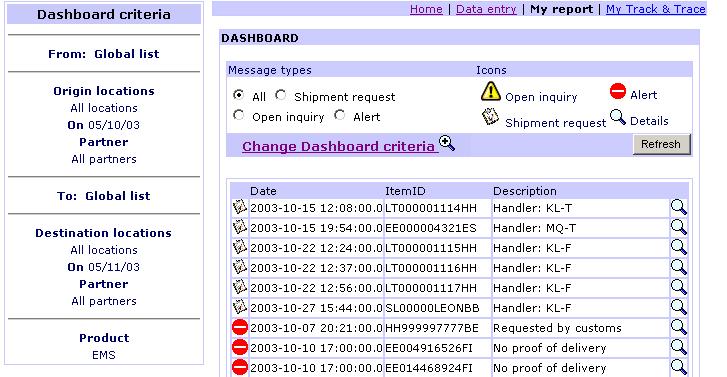This screenshot has width=727, height=377.
Task: Click the magnifier in the LT000001116HH row
Action: [x=678, y=267]
